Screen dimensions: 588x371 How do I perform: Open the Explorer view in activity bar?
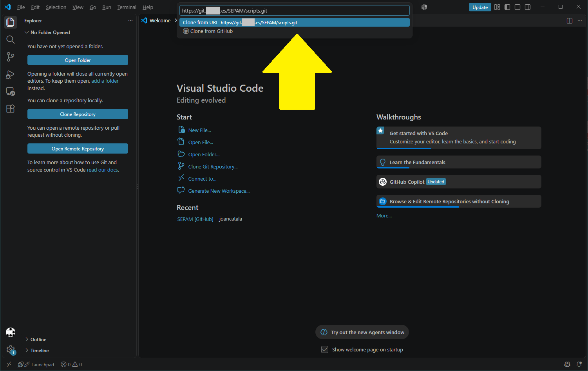coord(11,22)
